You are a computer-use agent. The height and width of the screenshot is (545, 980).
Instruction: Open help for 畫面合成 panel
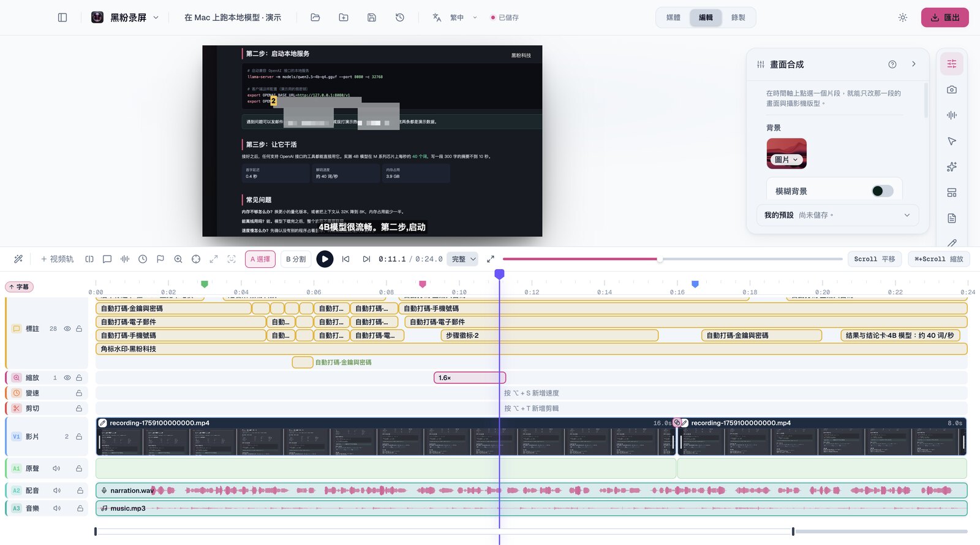(x=892, y=64)
